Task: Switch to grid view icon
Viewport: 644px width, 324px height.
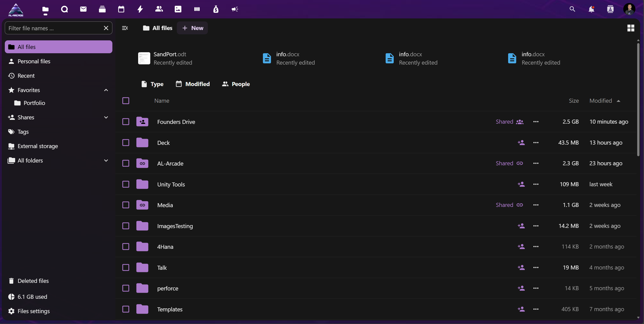Action: (x=631, y=28)
